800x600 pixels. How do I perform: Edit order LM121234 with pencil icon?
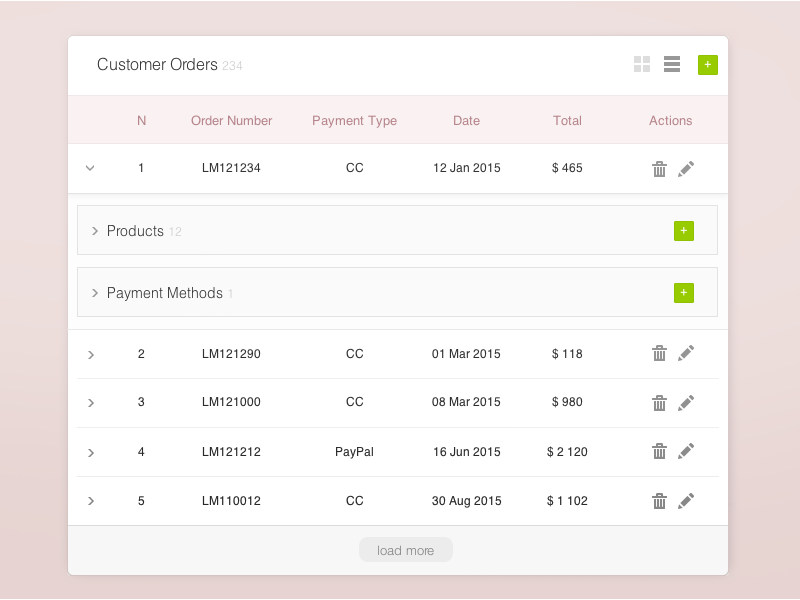686,168
